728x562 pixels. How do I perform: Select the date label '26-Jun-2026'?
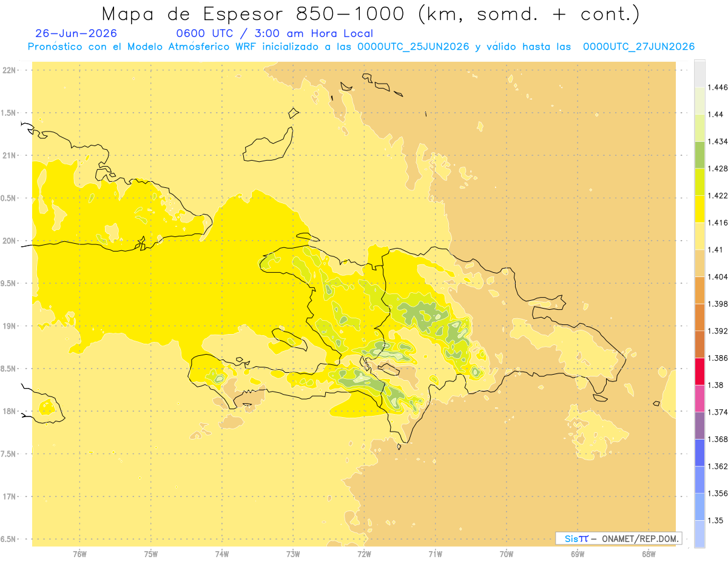[76, 33]
